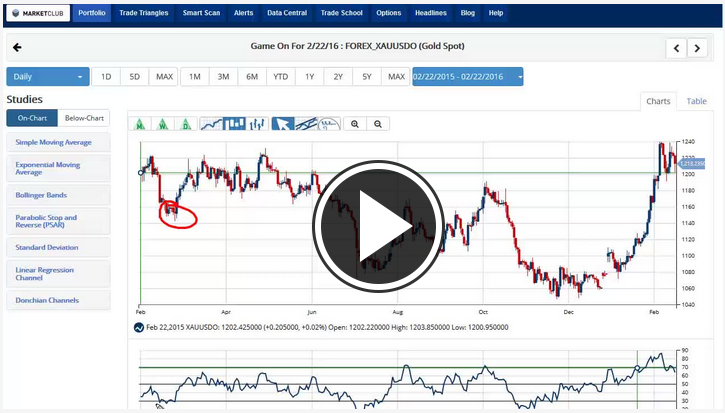Choose the trend line drawing tool
Viewport: 725px width, 413px height.
coord(306,124)
